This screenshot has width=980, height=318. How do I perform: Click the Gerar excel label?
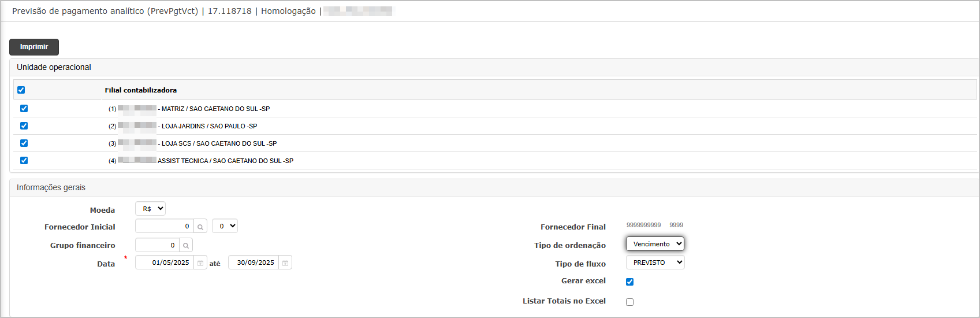[x=583, y=281]
